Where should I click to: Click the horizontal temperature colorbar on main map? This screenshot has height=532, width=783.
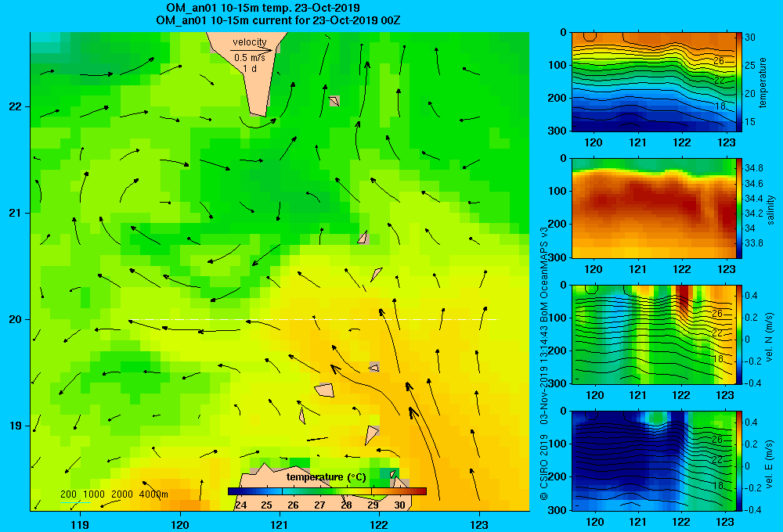(327, 491)
